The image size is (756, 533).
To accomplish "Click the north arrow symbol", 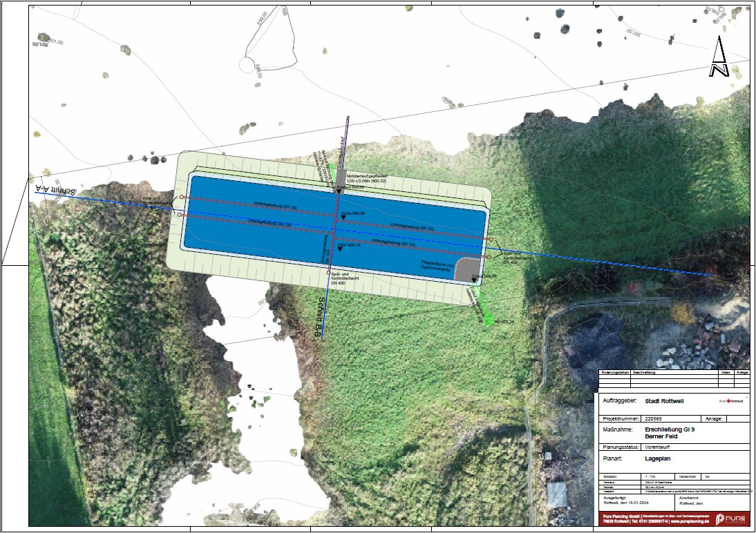I will click(x=719, y=57).
